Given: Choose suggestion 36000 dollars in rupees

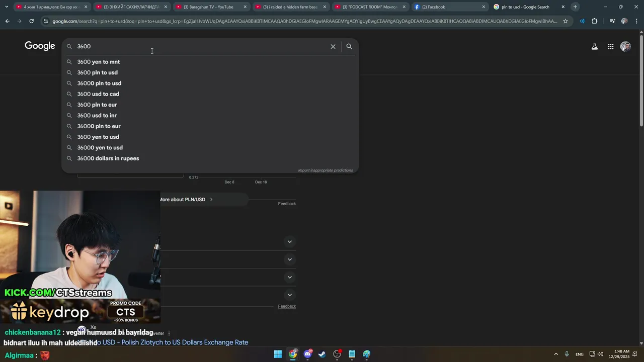Looking at the screenshot, I should [x=210, y=158].
